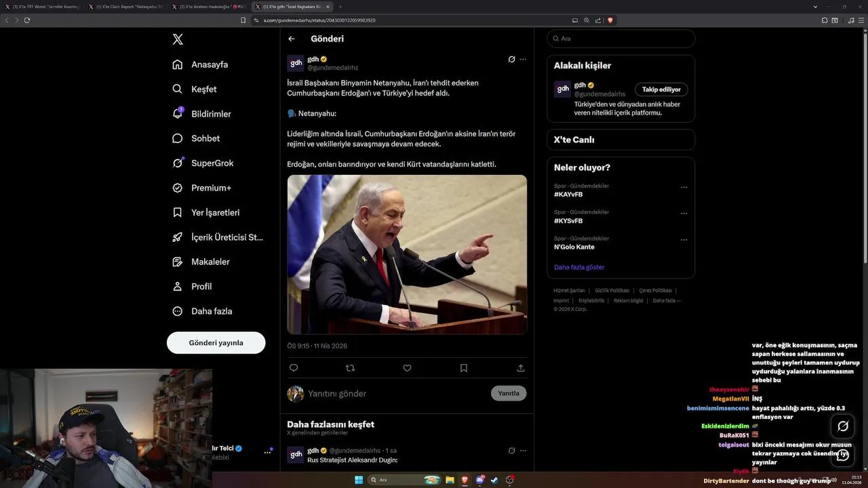Click the Grok icon on the Dugin post

coord(512,451)
